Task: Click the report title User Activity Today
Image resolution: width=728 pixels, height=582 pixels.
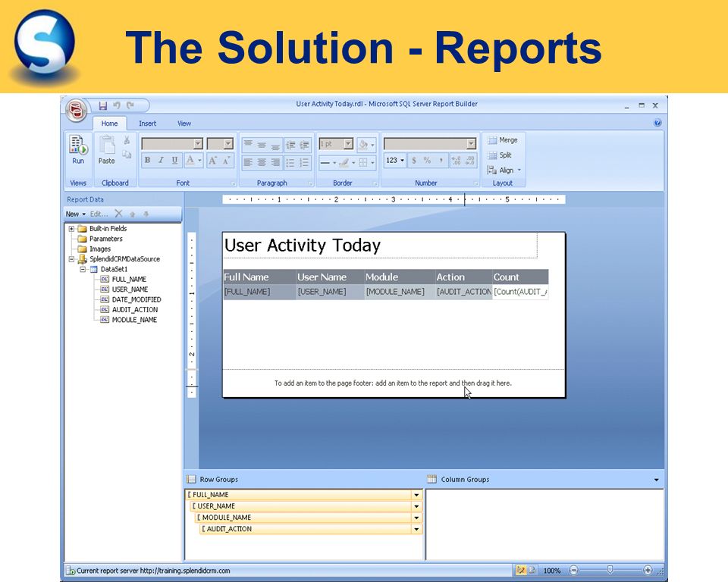Action: [x=303, y=245]
